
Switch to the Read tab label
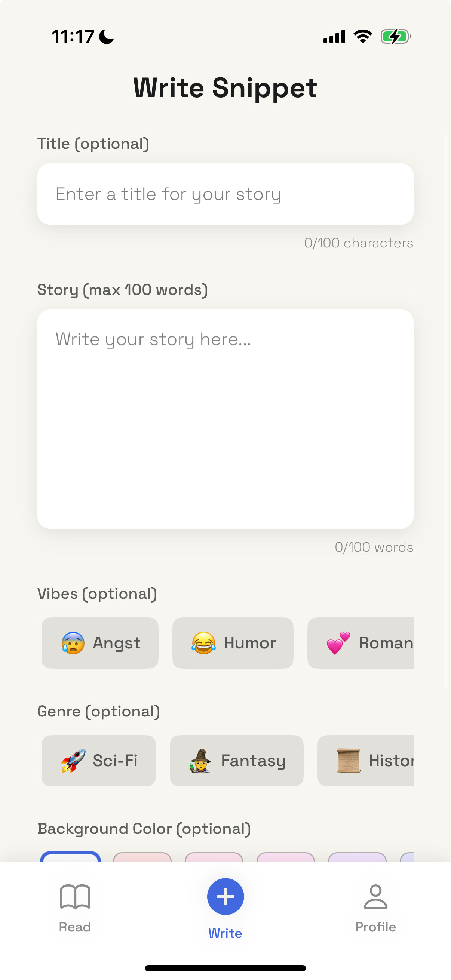click(75, 927)
